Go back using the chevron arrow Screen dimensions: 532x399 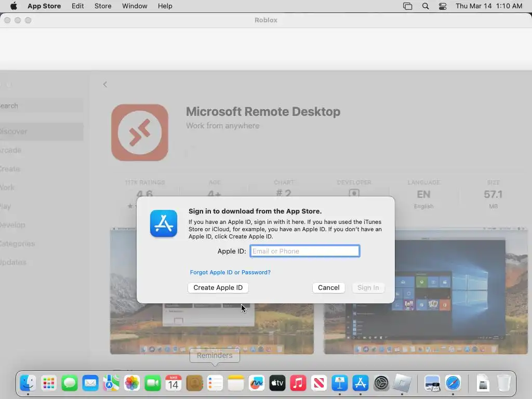pos(105,85)
